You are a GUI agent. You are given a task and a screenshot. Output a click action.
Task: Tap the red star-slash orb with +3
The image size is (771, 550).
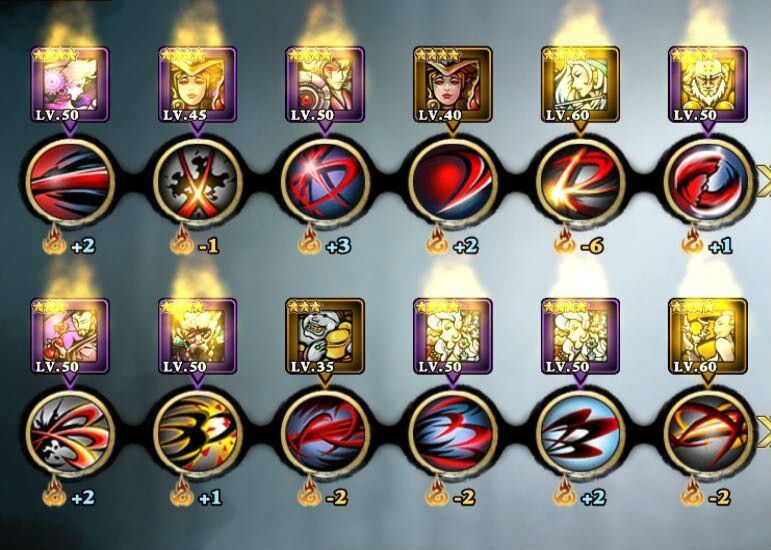tap(325, 183)
